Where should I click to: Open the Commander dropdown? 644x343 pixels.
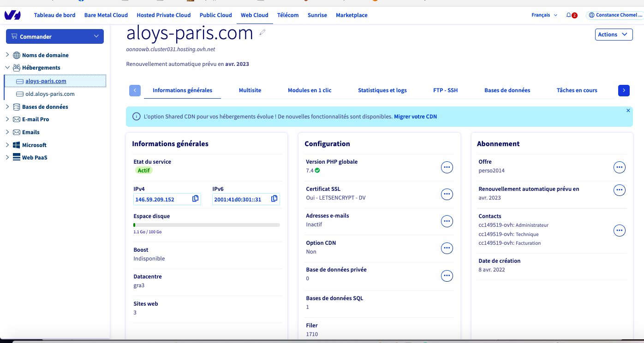54,36
